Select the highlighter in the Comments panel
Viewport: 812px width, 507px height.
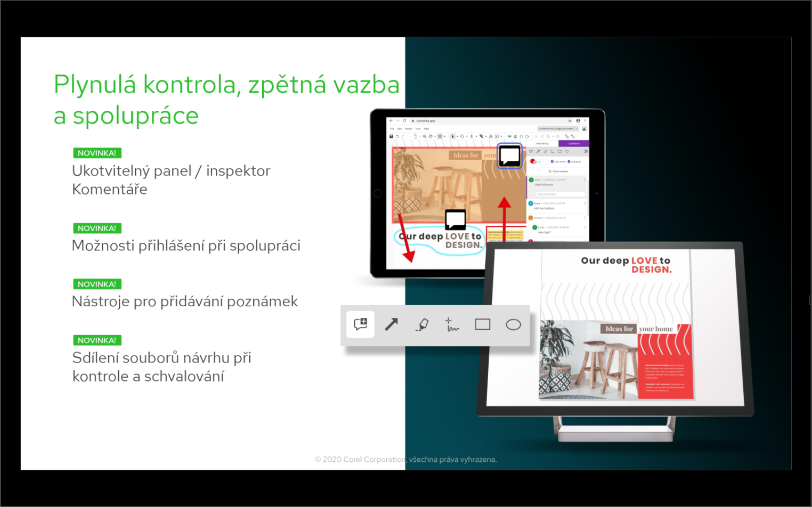[x=545, y=151]
